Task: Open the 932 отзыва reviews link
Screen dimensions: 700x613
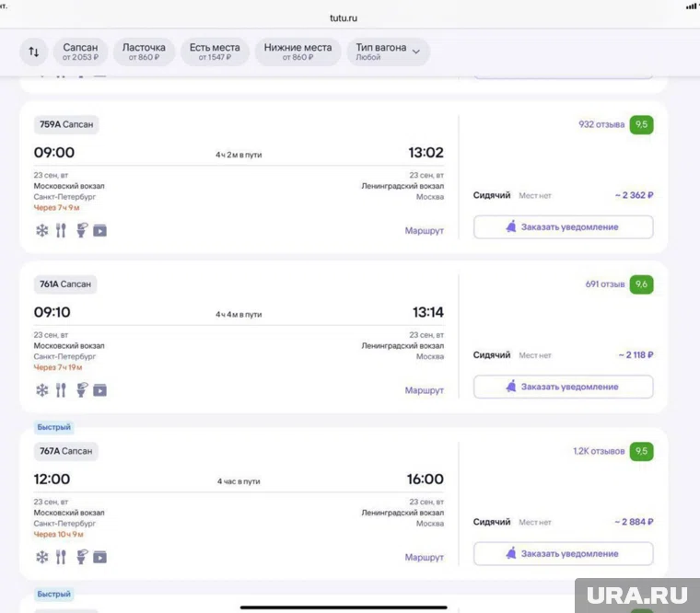Action: 601,125
